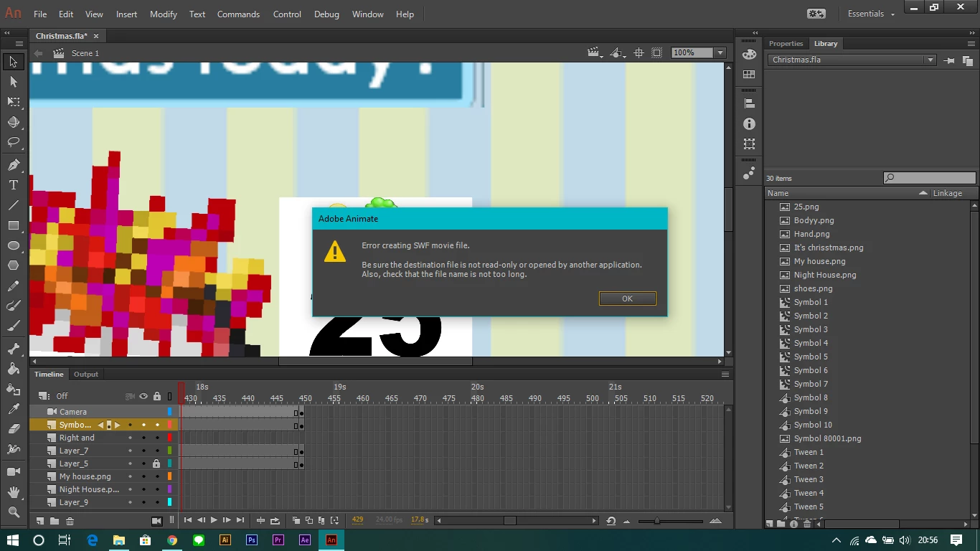Open the Timeline panel options menu

click(x=725, y=375)
